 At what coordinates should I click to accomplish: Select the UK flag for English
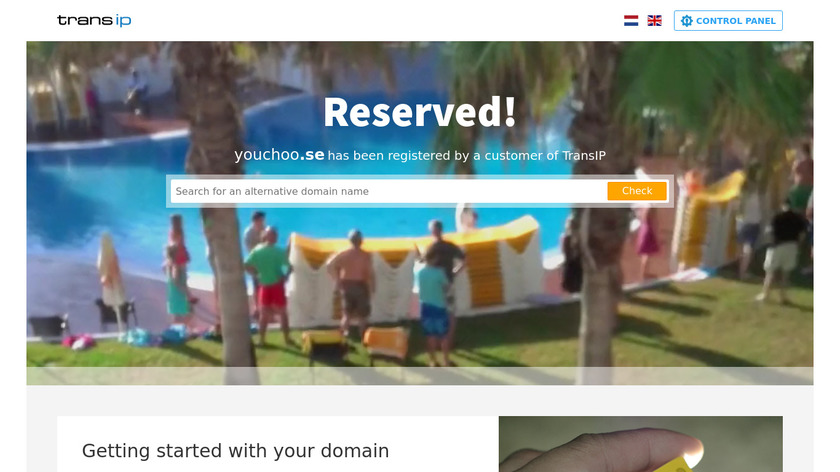coord(655,21)
